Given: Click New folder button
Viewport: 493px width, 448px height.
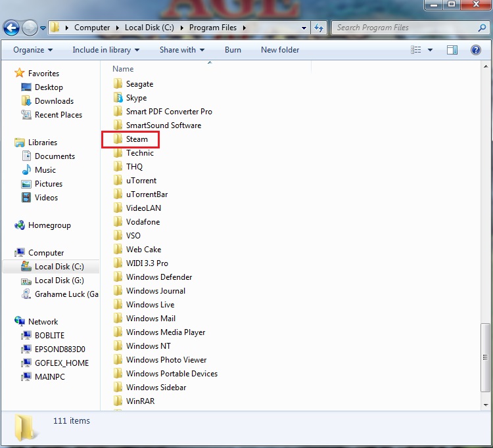Looking at the screenshot, I should [280, 50].
